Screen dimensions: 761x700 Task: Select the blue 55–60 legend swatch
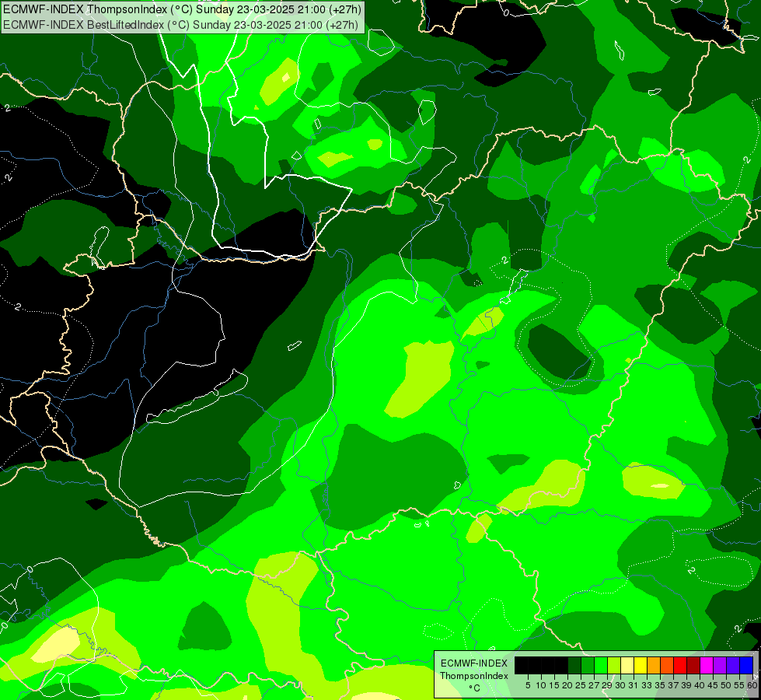(x=746, y=665)
